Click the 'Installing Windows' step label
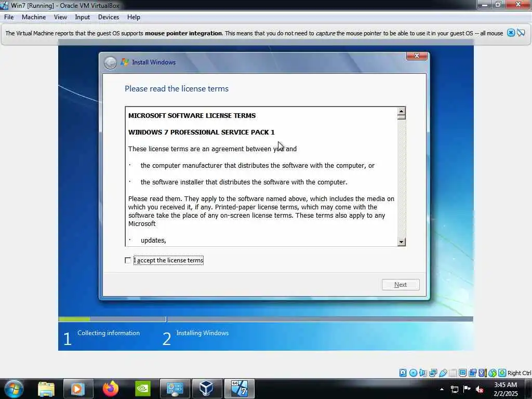Screen dimensions: 532x399 click(203, 333)
